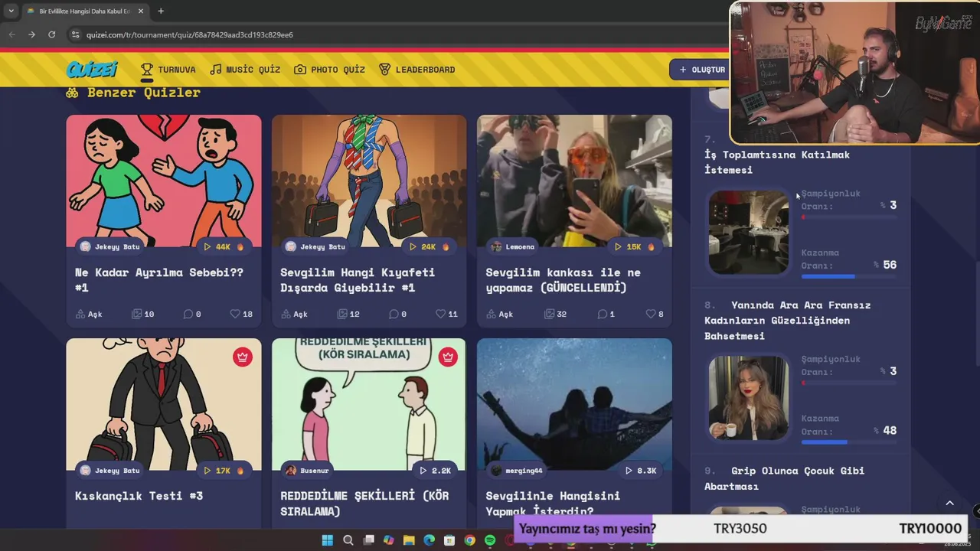Click Kazanma Oranı bar showing 48 percent
Viewport: 980px width, 551px height.
(848, 442)
